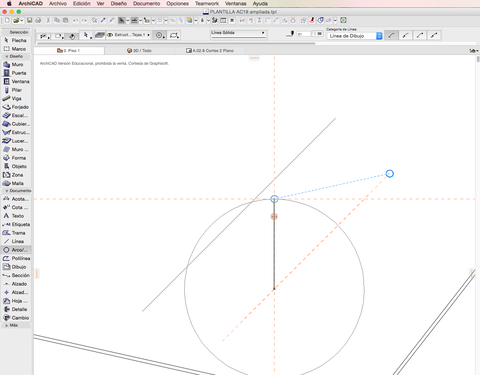Open the Ventanas menu

tap(236, 4)
